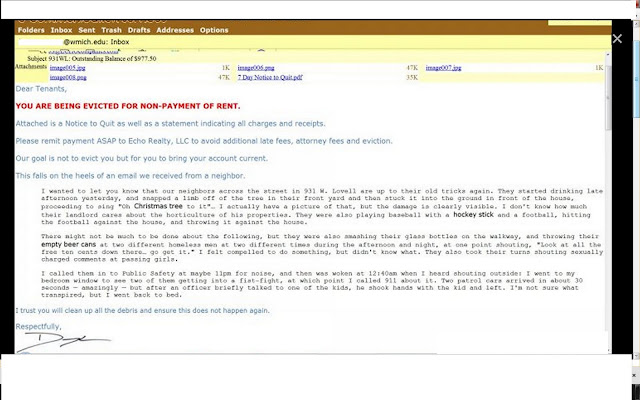Image resolution: width=640 pixels, height=400 pixels.
Task: Download attachment image005.jpg
Action: (67, 68)
